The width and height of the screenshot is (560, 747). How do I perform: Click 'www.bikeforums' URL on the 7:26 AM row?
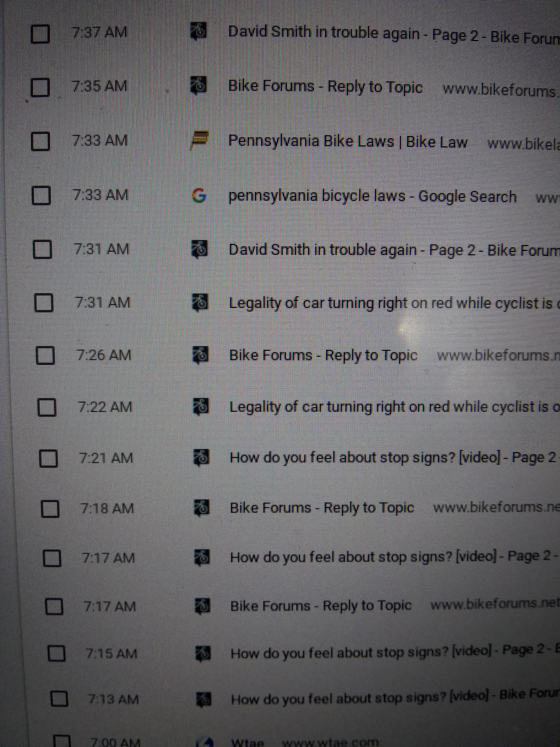pyautogui.click(x=498, y=356)
